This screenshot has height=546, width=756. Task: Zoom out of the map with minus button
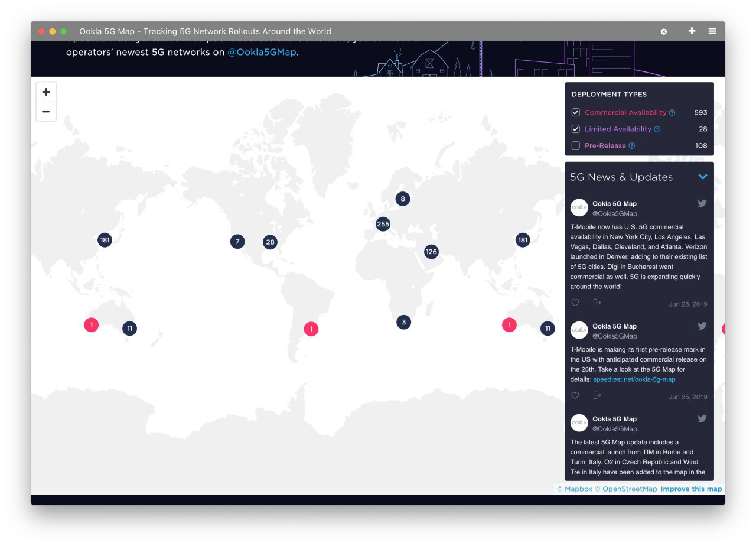click(46, 112)
